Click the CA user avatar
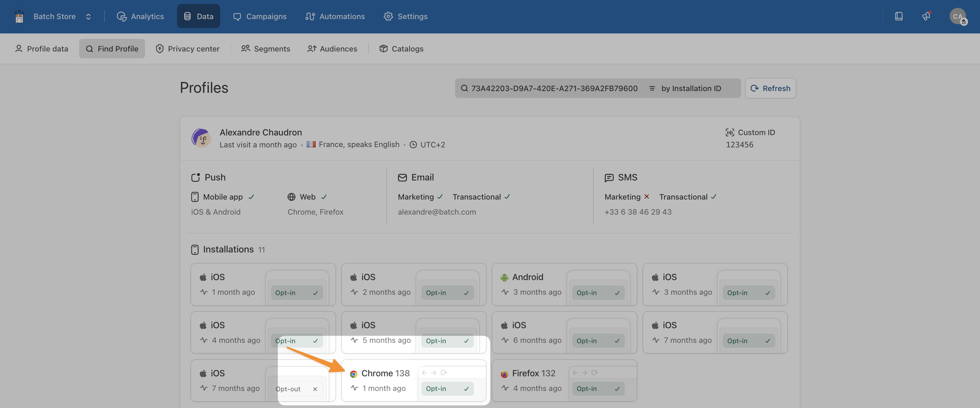This screenshot has width=980, height=408. pos(957,16)
